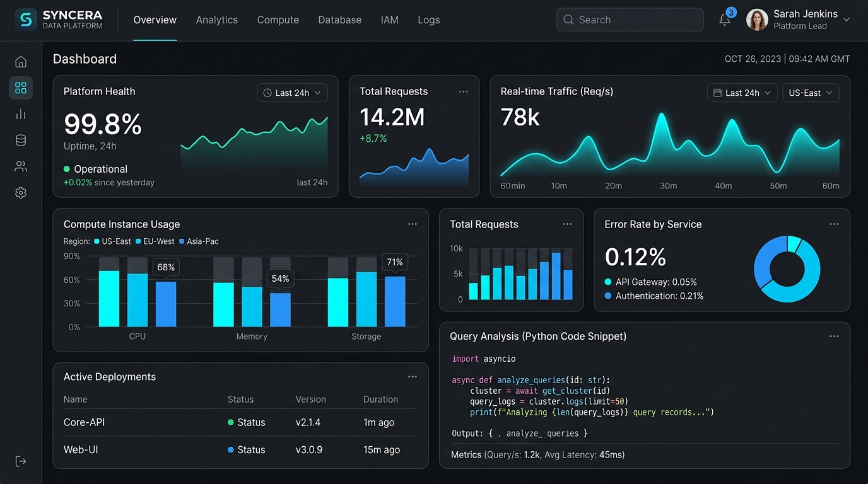This screenshot has height=484, width=868.
Task: Click the logout icon in sidebar
Action: pyautogui.click(x=21, y=461)
